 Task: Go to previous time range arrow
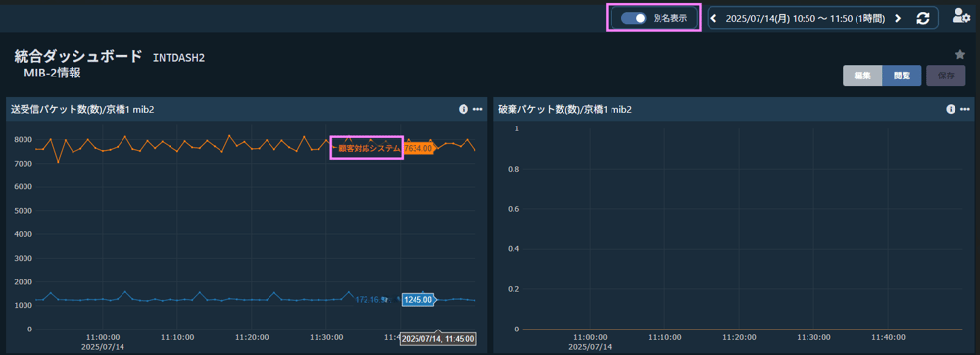(714, 18)
